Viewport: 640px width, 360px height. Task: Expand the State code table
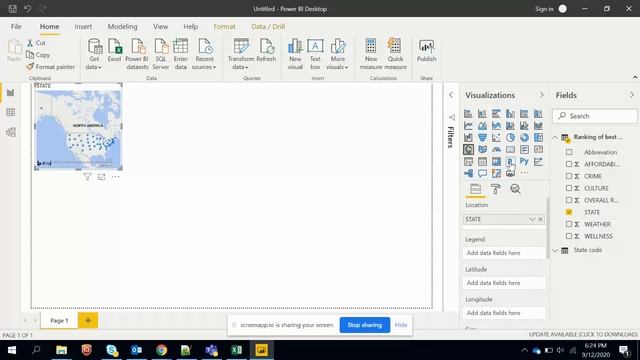[x=556, y=250]
